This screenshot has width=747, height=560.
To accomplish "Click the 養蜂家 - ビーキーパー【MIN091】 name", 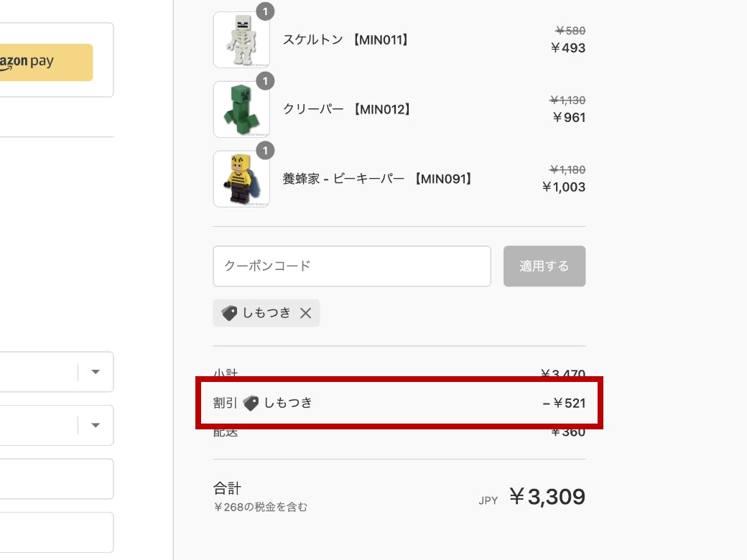I will pos(379,179).
